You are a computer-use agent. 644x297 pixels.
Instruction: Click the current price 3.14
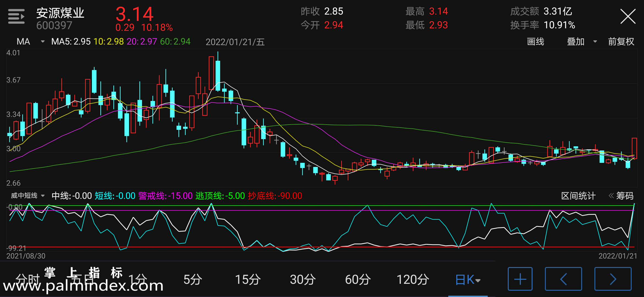click(134, 14)
